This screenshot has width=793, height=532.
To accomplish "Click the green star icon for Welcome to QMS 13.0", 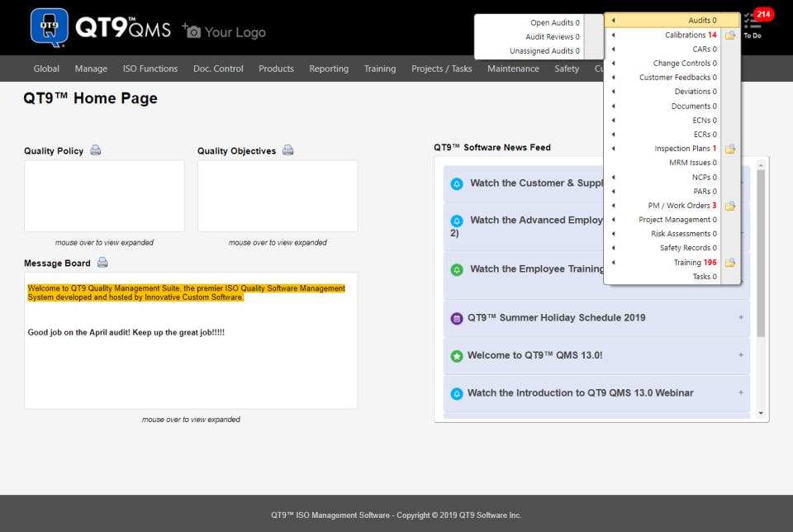I will point(457,356).
